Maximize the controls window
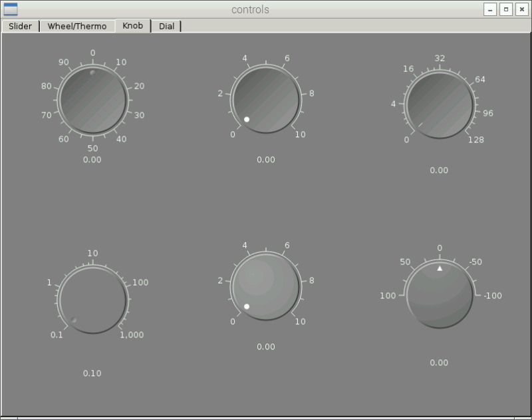 pos(506,9)
